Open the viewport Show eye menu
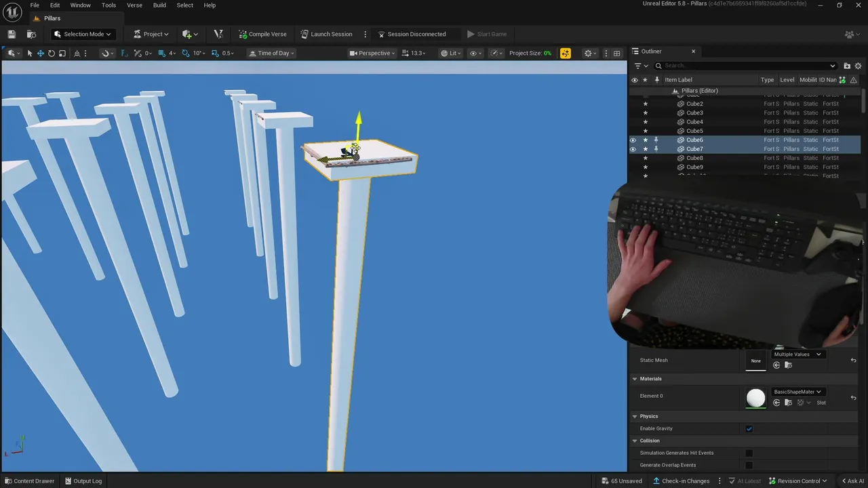868x488 pixels. click(475, 53)
